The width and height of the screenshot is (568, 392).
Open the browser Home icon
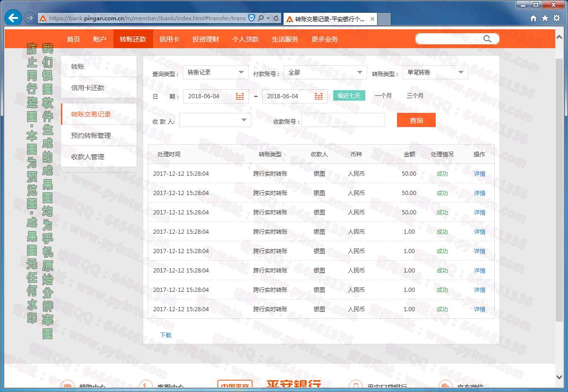(x=534, y=18)
